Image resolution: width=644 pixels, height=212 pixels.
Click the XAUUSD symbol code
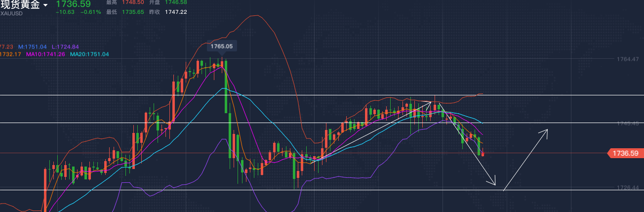pyautogui.click(x=11, y=13)
